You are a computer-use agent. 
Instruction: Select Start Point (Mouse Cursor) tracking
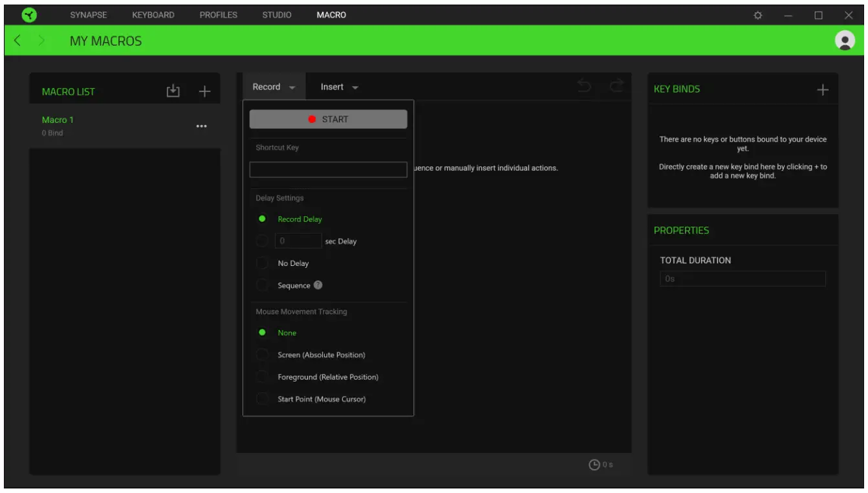(263, 399)
